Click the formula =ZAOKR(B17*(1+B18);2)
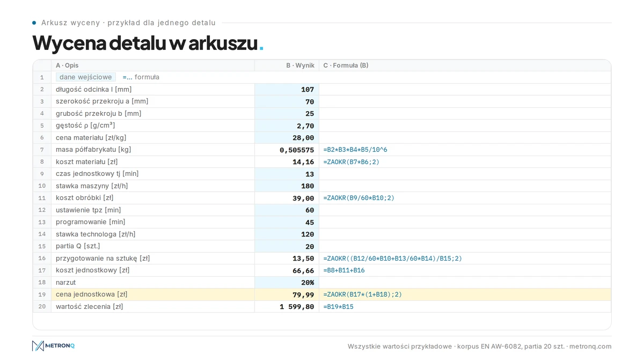644x362 pixels. 363,294
